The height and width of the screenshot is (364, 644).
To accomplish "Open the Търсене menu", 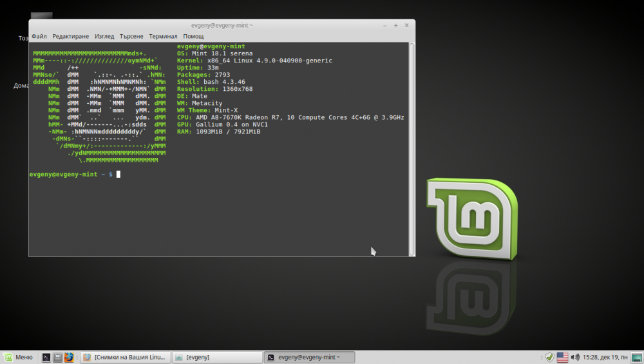I will click(131, 36).
